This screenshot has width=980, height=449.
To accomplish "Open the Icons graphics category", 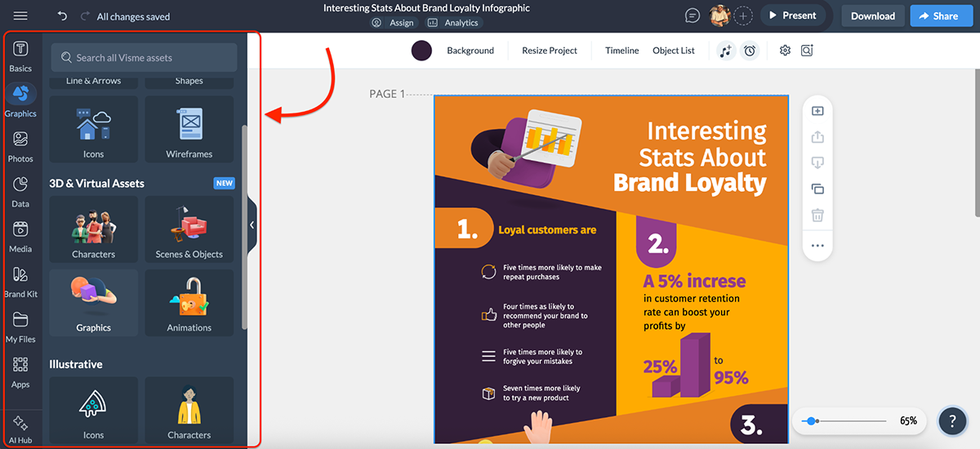I will pyautogui.click(x=94, y=129).
